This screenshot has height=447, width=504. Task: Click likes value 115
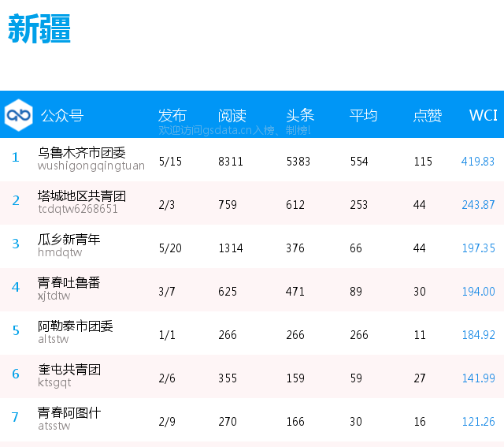pos(423,162)
